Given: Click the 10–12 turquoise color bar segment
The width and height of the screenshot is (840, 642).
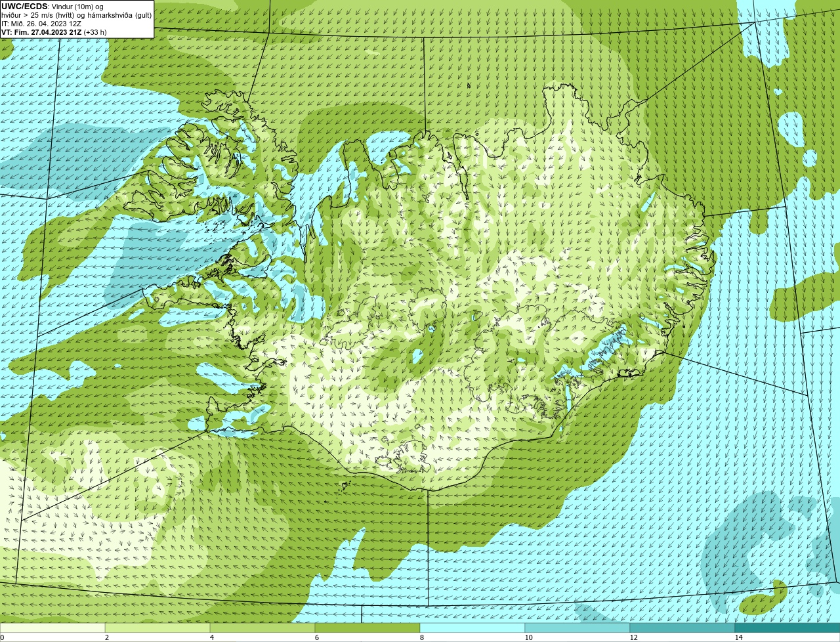Looking at the screenshot, I should coord(577,628).
